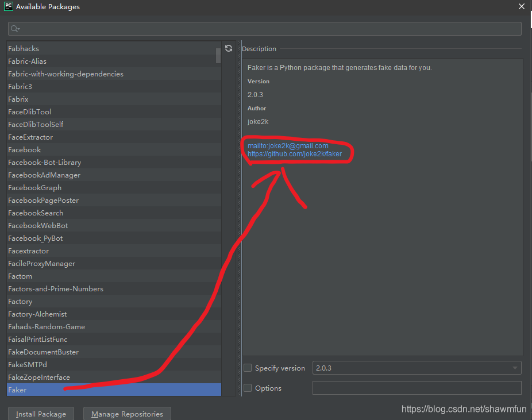Image resolution: width=532 pixels, height=420 pixels.
Task: Select the Factory package row
Action: pos(114,302)
